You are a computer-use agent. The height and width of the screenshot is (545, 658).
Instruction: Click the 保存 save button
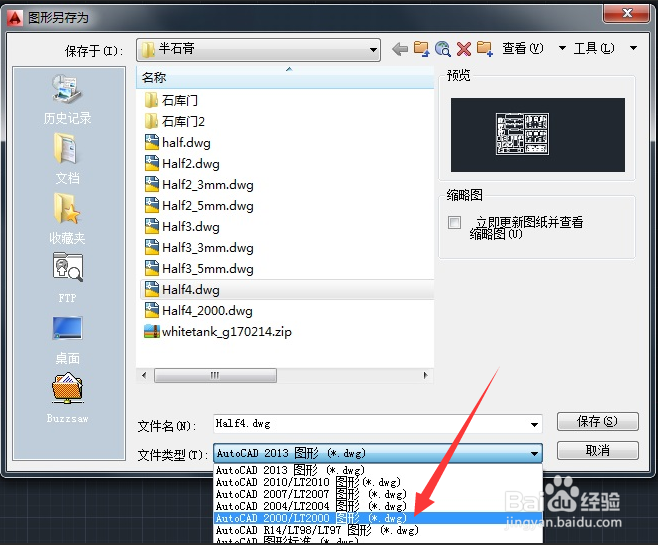[598, 421]
